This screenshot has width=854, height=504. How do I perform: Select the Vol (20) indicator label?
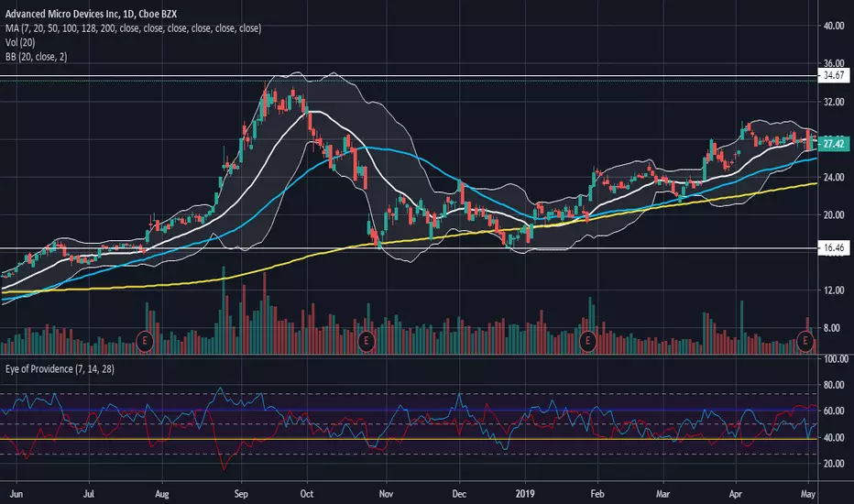coord(20,42)
